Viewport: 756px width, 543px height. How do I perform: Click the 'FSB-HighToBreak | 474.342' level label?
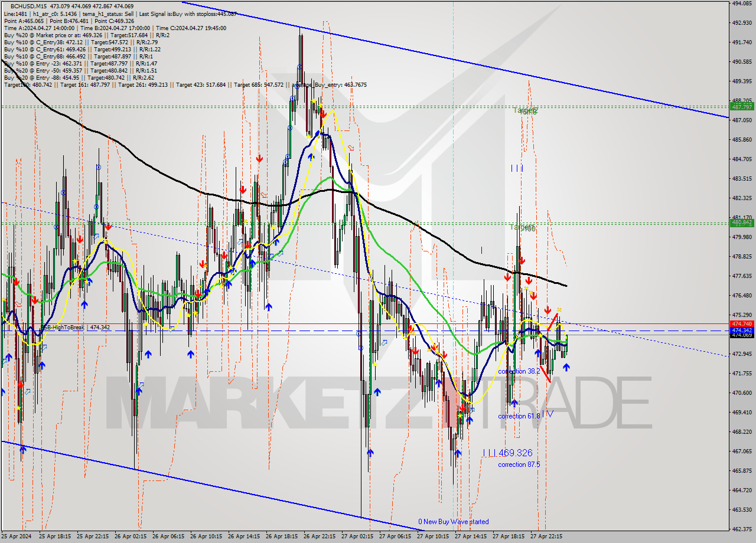[75, 327]
